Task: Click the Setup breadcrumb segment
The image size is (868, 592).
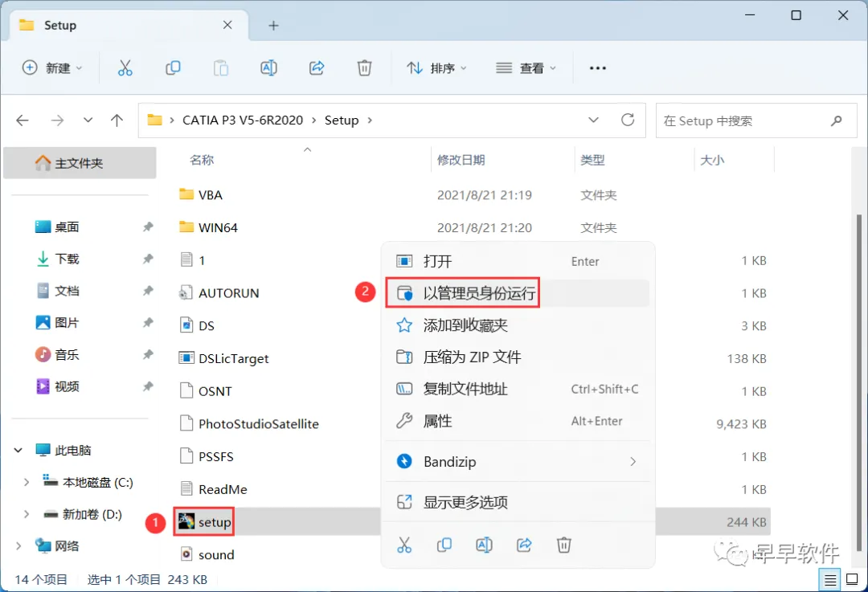Action: (x=342, y=120)
